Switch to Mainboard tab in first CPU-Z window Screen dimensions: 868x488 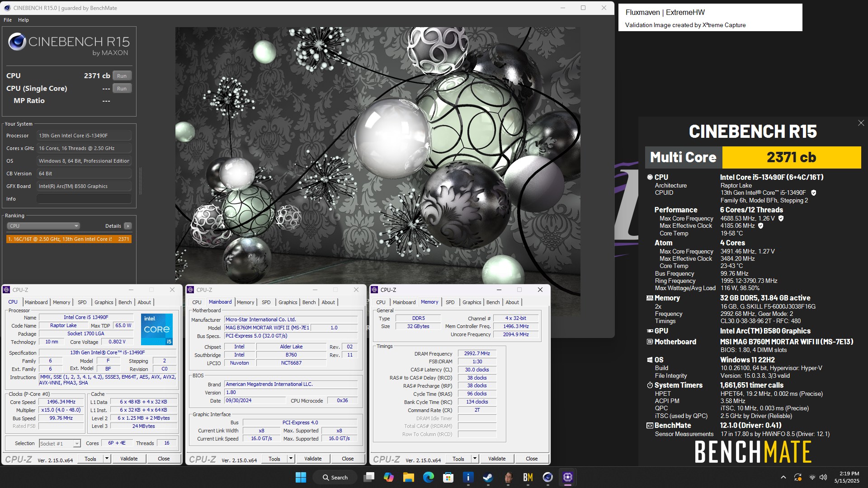(x=36, y=302)
